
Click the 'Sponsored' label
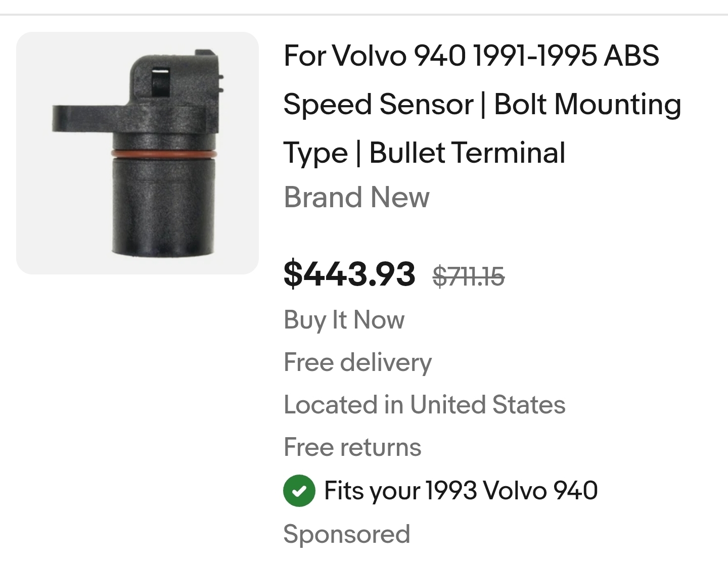[346, 534]
